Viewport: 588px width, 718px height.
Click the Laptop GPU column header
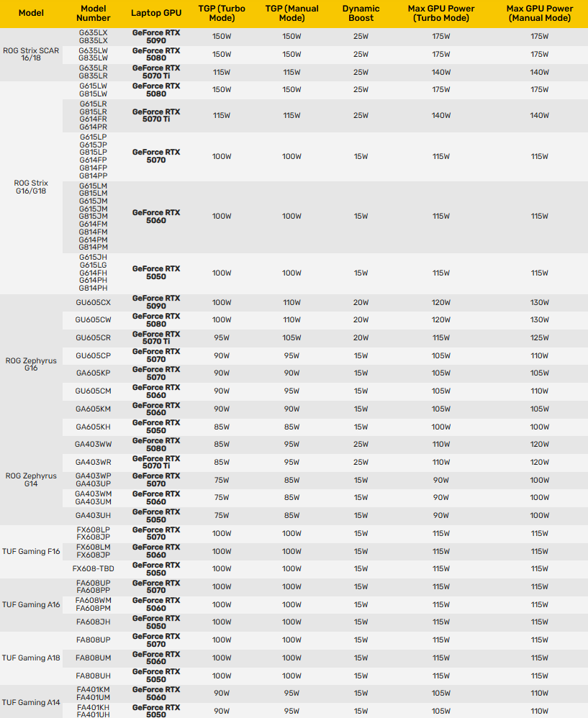[156, 13]
